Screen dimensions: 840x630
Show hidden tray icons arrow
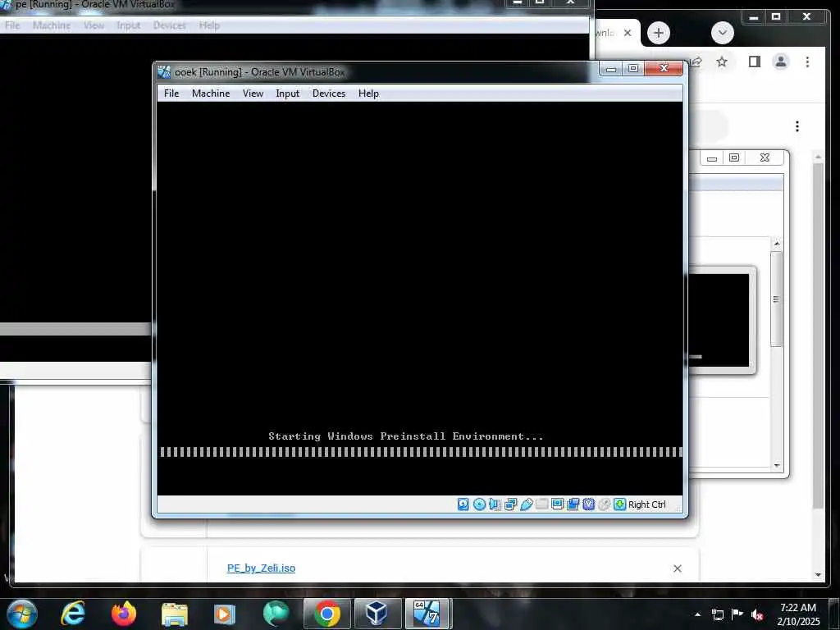point(697,614)
